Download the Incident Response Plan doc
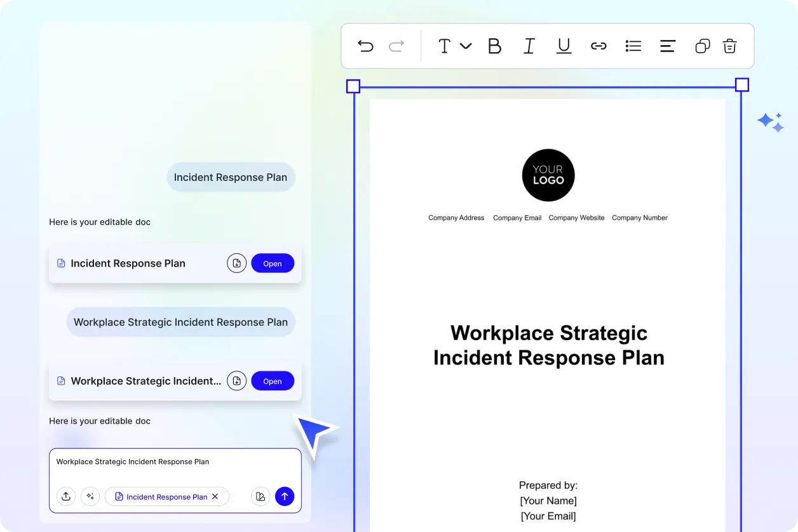The image size is (798, 532). coord(236,263)
